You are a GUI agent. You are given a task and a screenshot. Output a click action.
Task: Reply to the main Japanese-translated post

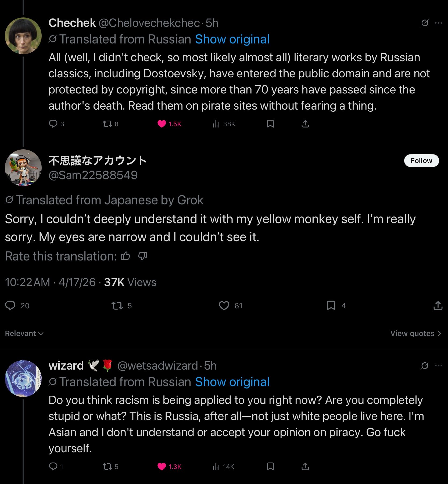[x=10, y=306]
